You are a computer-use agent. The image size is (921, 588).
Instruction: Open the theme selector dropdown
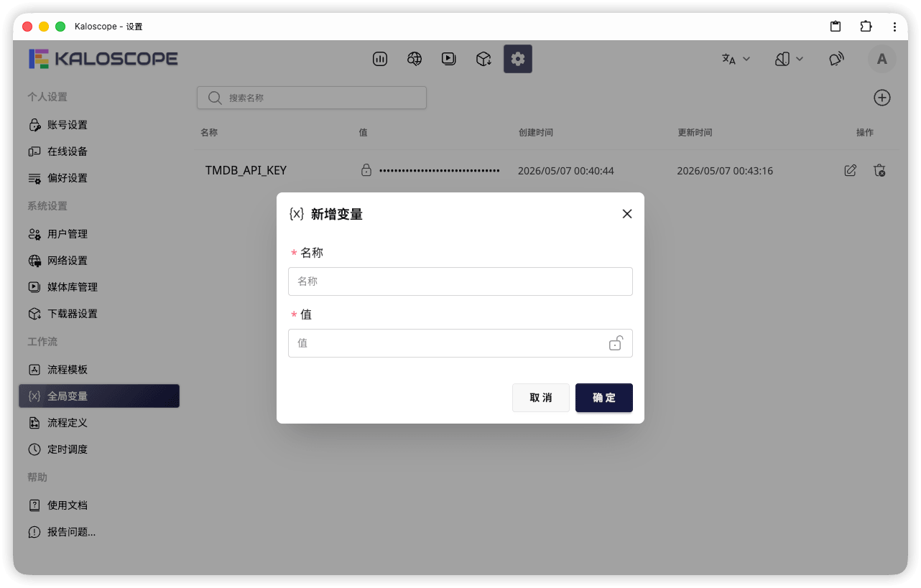coord(789,59)
